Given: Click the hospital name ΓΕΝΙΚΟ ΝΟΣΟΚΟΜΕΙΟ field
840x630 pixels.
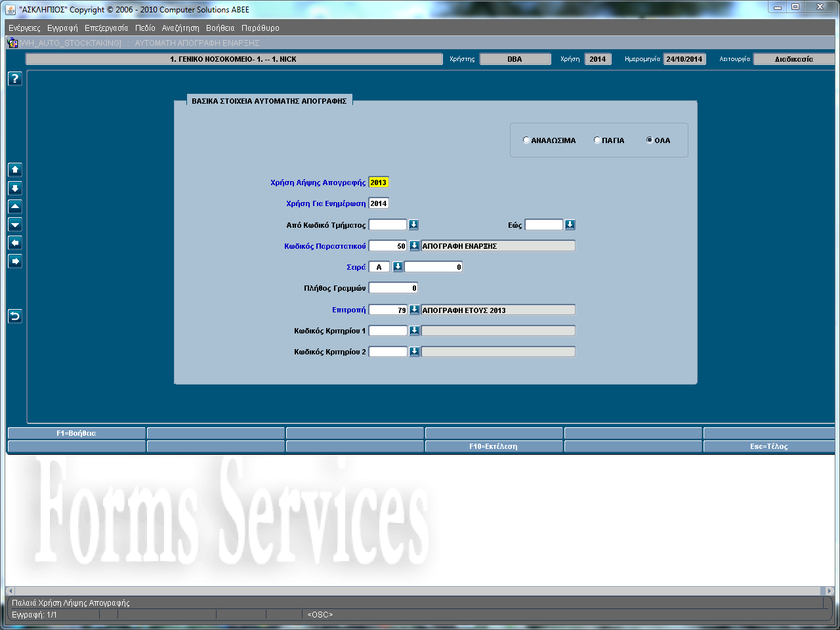Looking at the screenshot, I should click(234, 59).
